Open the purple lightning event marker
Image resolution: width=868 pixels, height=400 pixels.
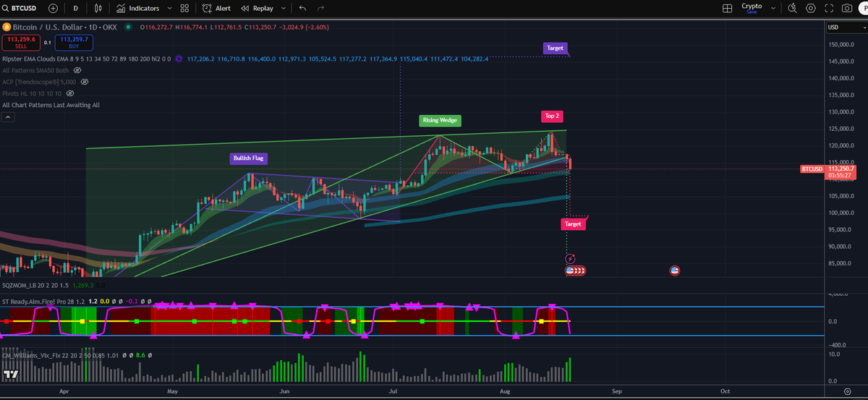click(x=570, y=258)
